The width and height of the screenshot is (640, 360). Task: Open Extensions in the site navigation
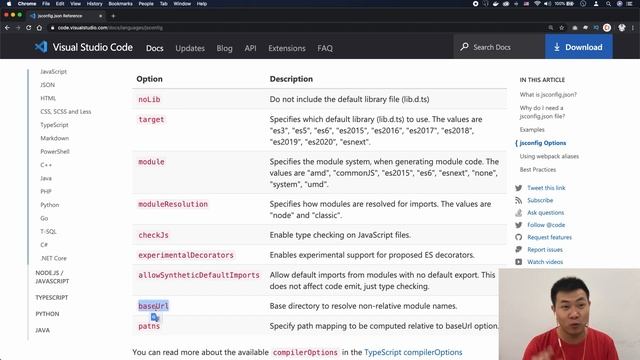click(287, 48)
